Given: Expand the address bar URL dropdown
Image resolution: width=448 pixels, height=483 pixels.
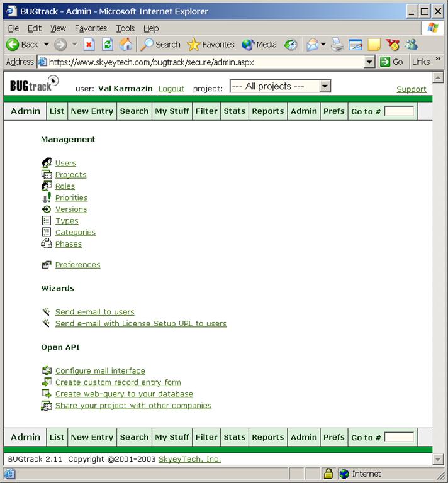Looking at the screenshot, I should [370, 62].
